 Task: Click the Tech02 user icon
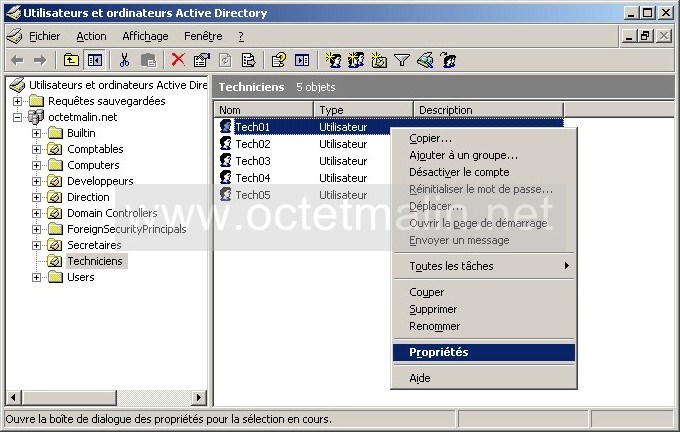[226, 143]
